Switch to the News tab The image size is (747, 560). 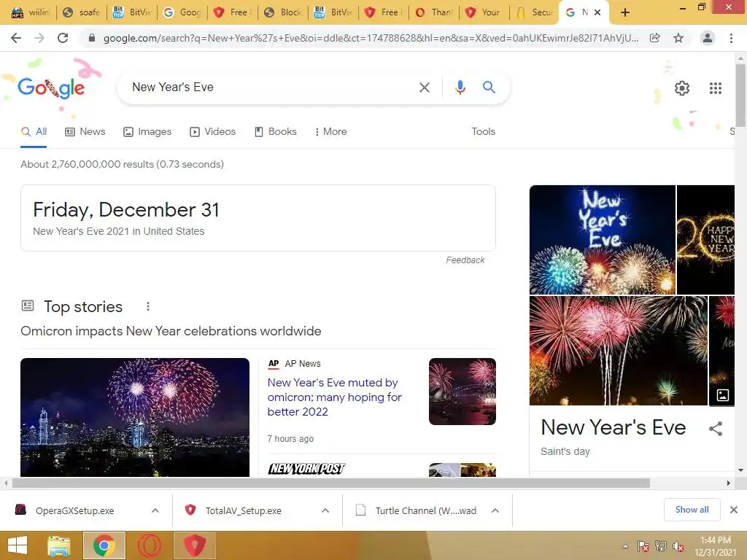(x=85, y=131)
